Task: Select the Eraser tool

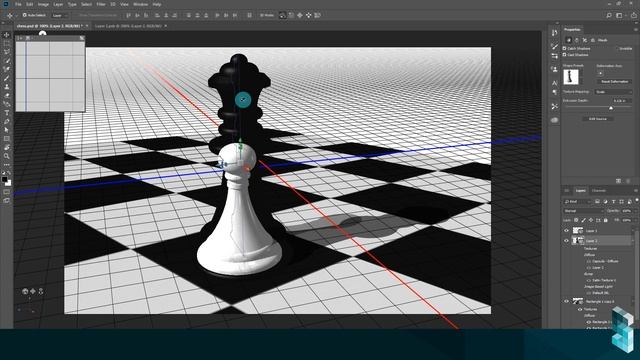Action: point(7,96)
